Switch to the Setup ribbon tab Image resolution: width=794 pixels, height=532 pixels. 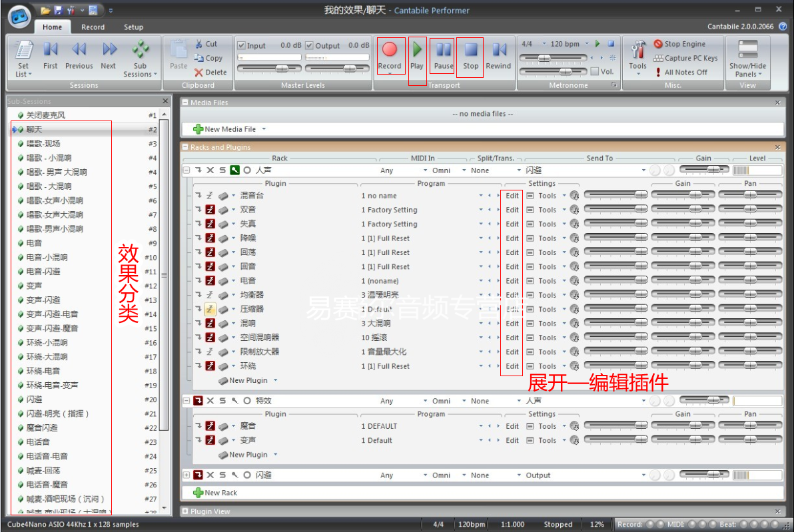point(133,27)
